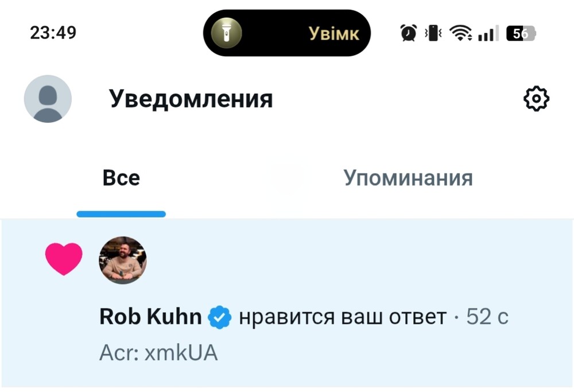This screenshot has width=574, height=392.
Task: Tap the Уведомления page title
Action: (x=191, y=100)
